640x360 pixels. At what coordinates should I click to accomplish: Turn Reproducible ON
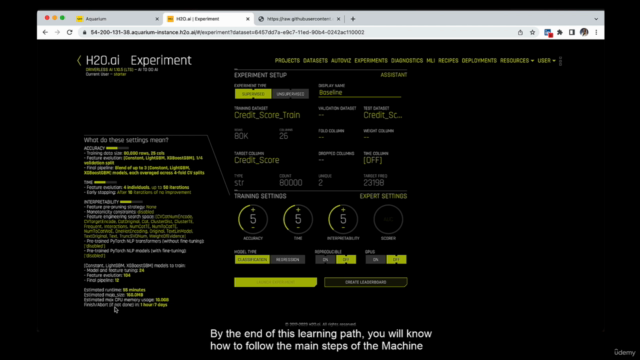(x=325, y=260)
